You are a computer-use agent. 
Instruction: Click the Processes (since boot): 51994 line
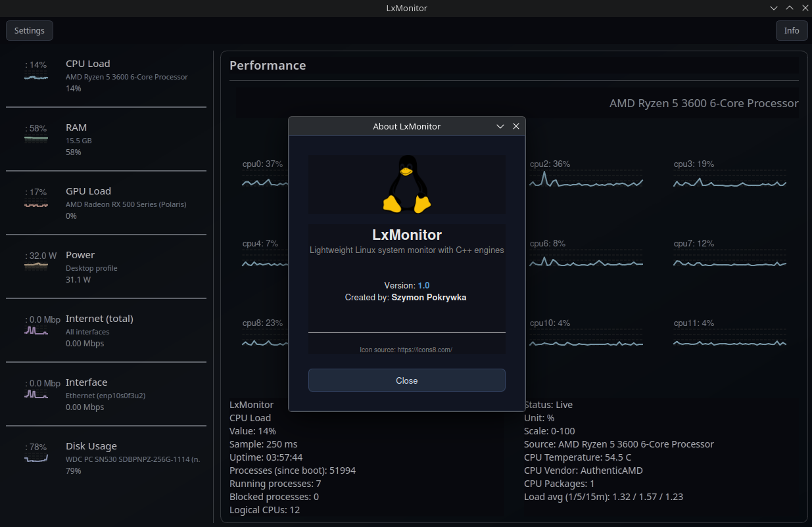pos(293,470)
